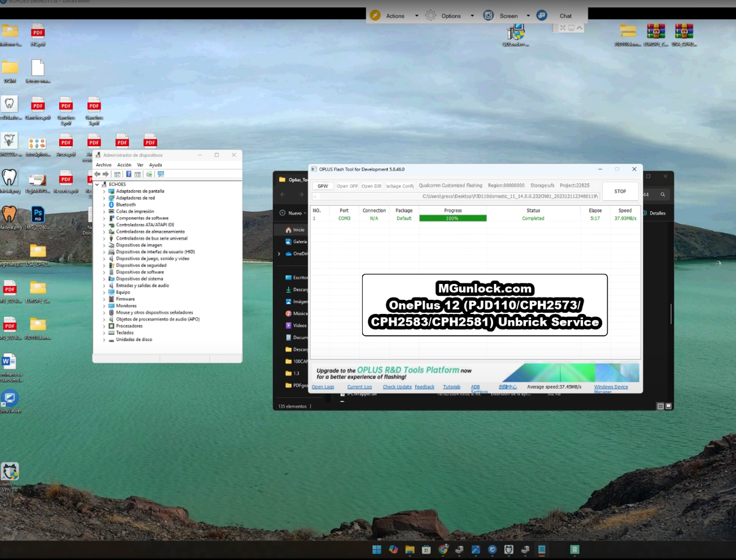
Task: Open the Tutorials link
Action: 452,387
